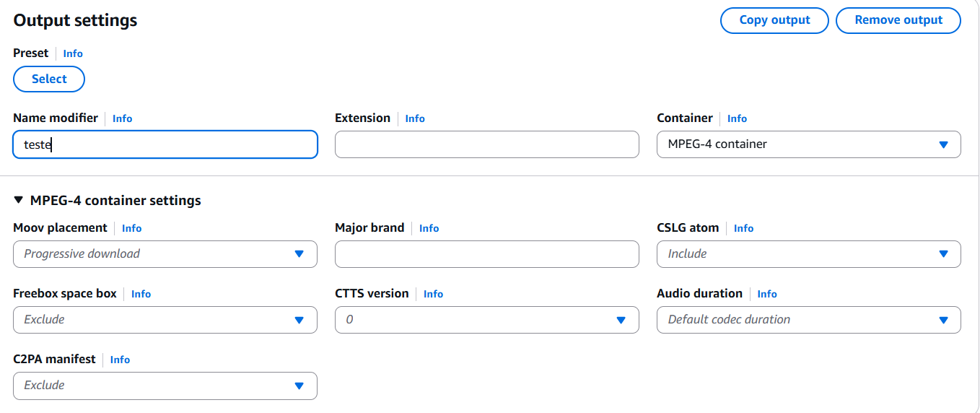This screenshot has width=980, height=413.
Task: Open the Freebox space box dropdown
Action: point(165,320)
